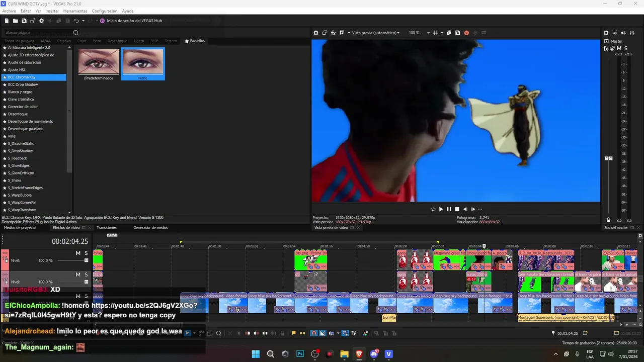Open the Insertar menu
Viewport: 644px width, 362px height.
pyautogui.click(x=52, y=11)
